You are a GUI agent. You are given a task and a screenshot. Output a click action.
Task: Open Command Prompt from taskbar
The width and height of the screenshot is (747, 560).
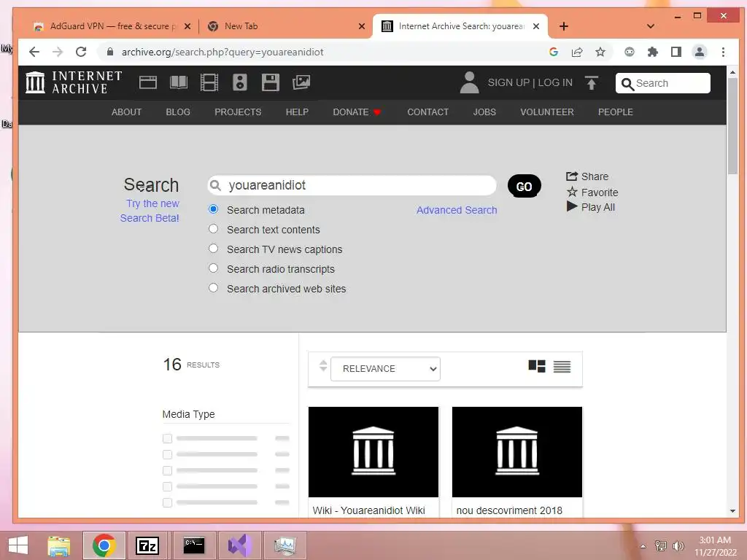coord(194,545)
